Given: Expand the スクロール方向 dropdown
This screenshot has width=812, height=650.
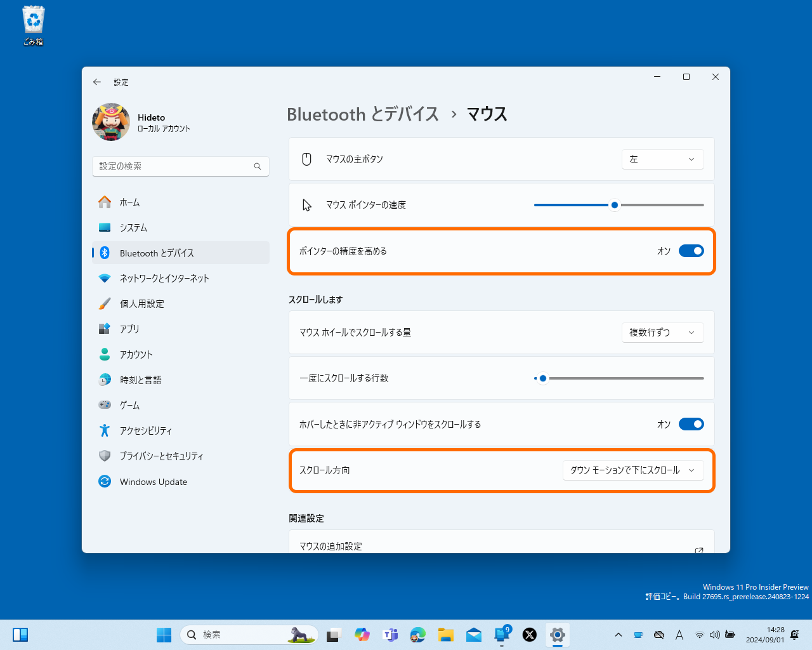Looking at the screenshot, I should click(x=632, y=470).
